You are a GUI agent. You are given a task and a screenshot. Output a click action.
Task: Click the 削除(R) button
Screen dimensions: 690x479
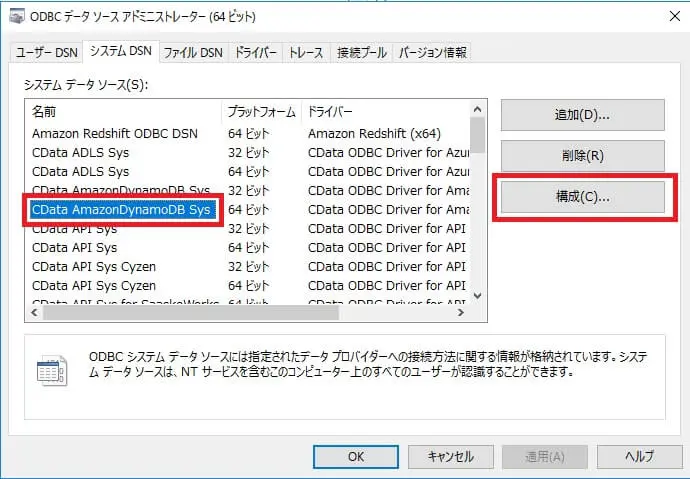pyautogui.click(x=582, y=156)
